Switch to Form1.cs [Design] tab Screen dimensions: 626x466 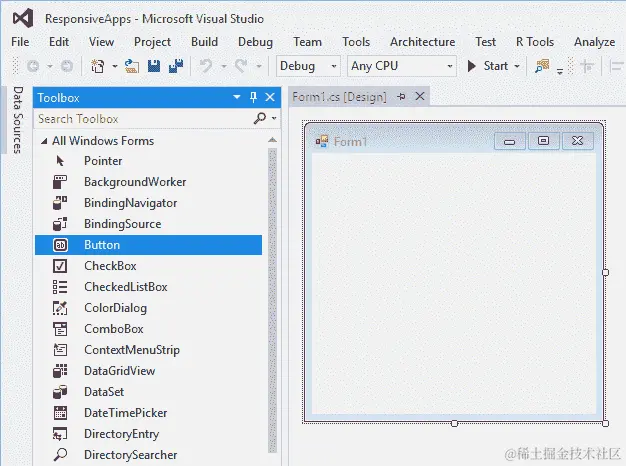point(339,97)
